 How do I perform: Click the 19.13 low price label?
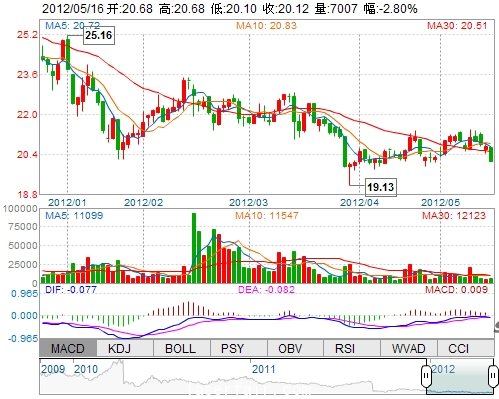pos(381,187)
